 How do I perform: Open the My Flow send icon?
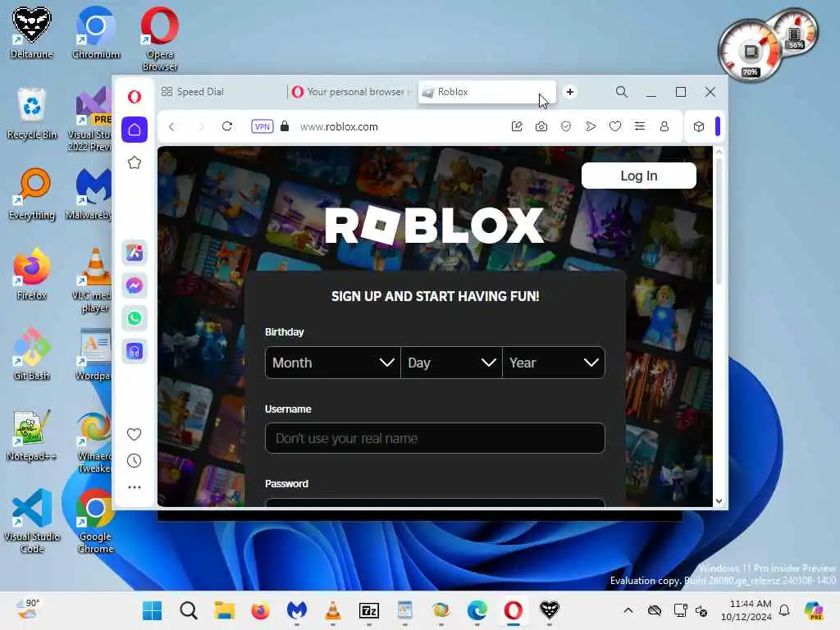[591, 126]
